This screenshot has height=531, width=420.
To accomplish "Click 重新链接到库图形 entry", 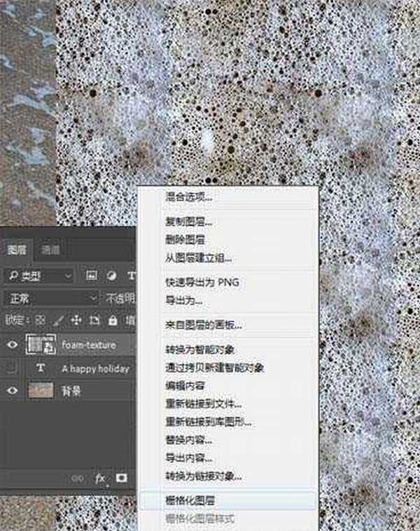I will point(209,422).
